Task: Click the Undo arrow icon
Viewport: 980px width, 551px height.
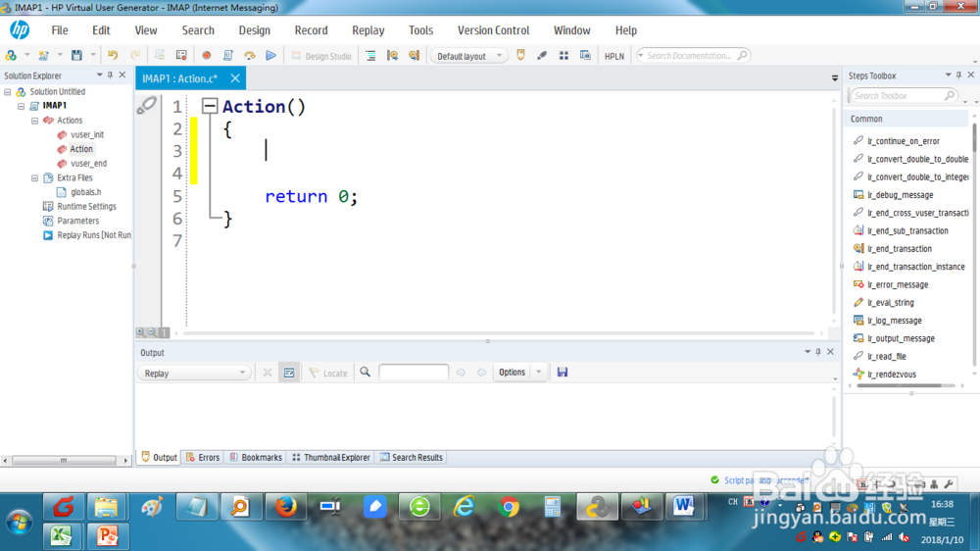Action: point(113,56)
